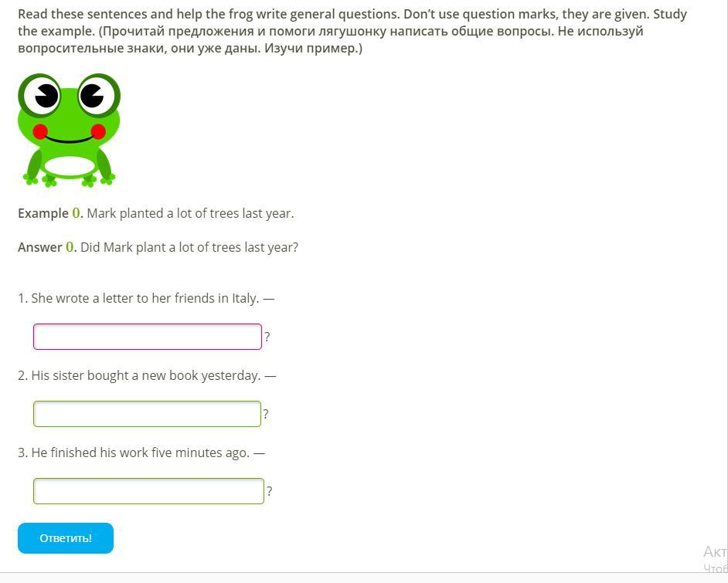Click sentence 'She wrote a letter to her friends'
The width and height of the screenshot is (728, 583).
pos(139,298)
